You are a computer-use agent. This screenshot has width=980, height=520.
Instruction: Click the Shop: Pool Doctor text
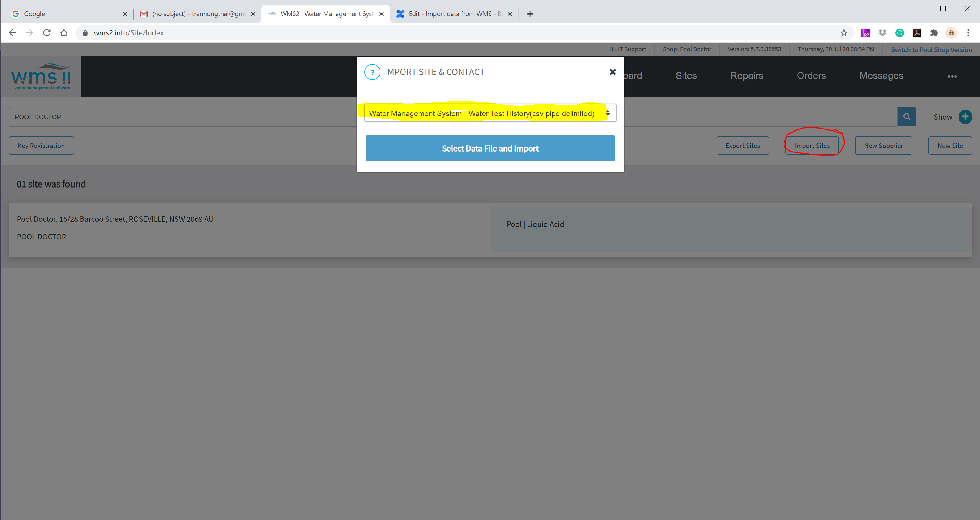click(687, 49)
